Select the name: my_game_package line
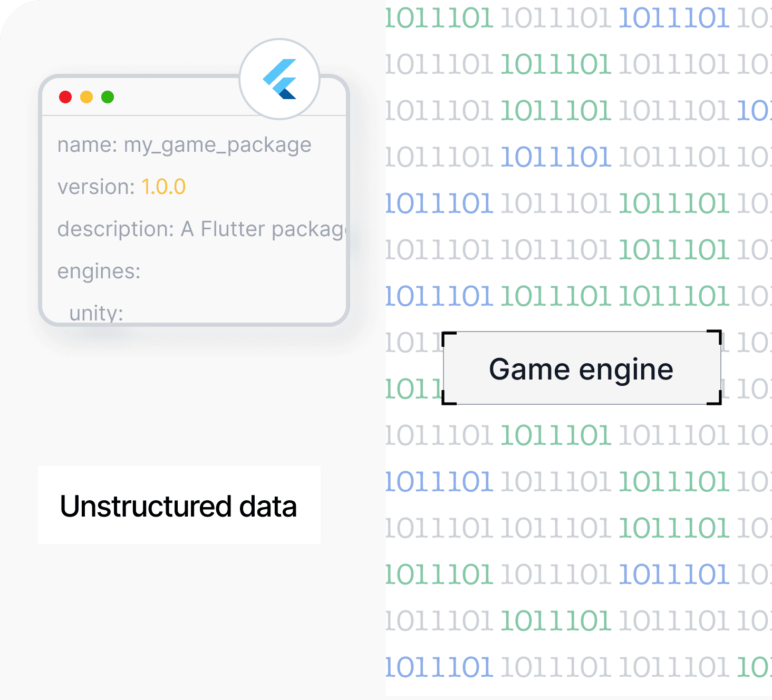 click(x=184, y=145)
